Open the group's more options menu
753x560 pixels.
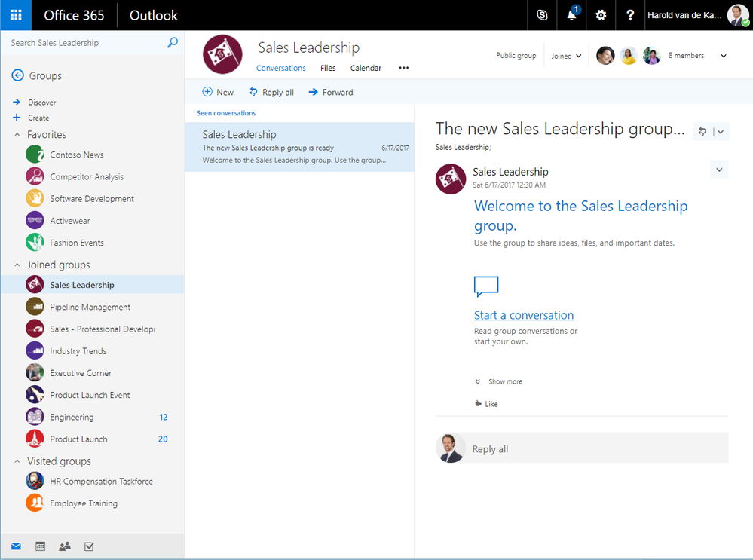403,68
